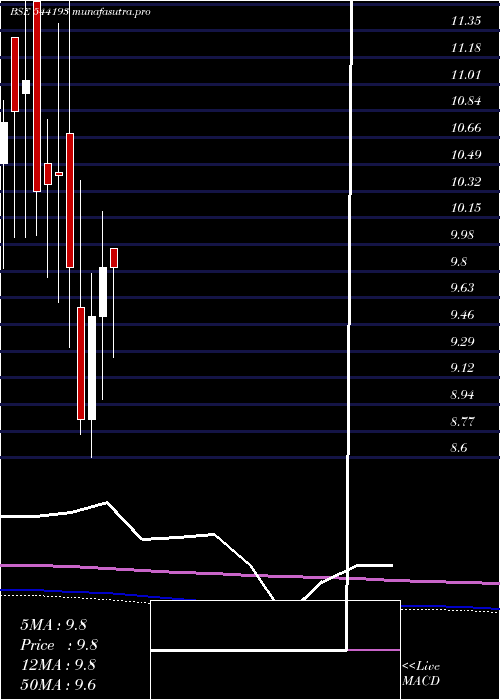Click the Price : 9.8 readout
The image size is (500, 700).
[x=59, y=645]
